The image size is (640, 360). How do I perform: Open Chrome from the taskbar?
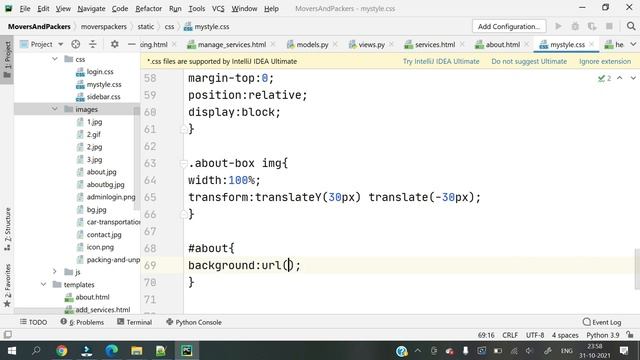[x=62, y=351]
